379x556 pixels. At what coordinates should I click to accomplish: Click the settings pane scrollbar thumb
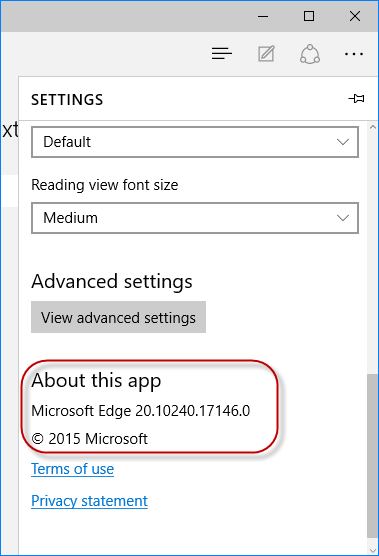pyautogui.click(x=372, y=455)
